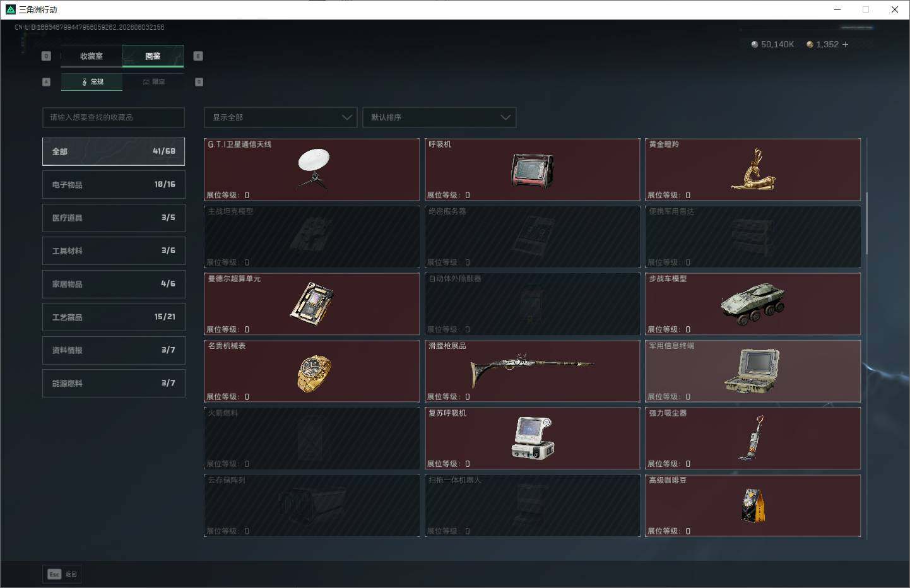The image size is (910, 588).
Task: Expand the 默认排序 sort dropdown
Action: [x=439, y=117]
